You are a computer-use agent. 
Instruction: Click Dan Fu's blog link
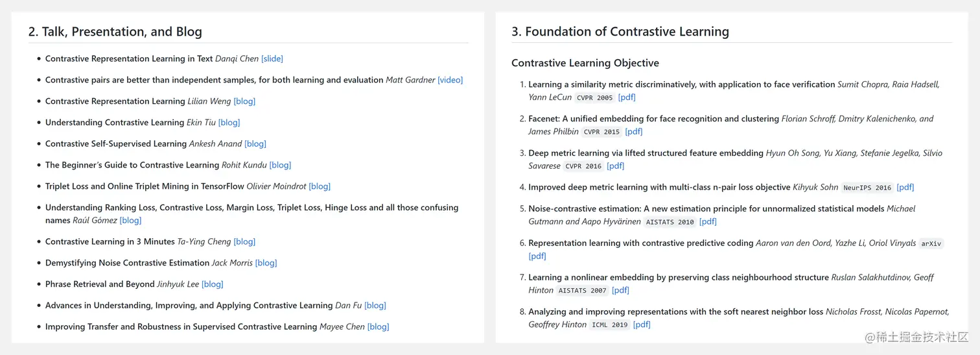click(x=375, y=306)
